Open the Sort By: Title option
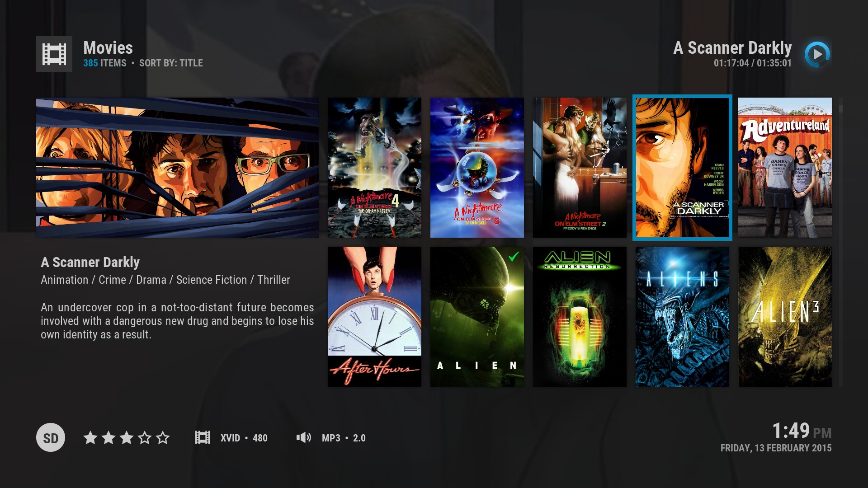The height and width of the screenshot is (488, 868). click(x=171, y=63)
